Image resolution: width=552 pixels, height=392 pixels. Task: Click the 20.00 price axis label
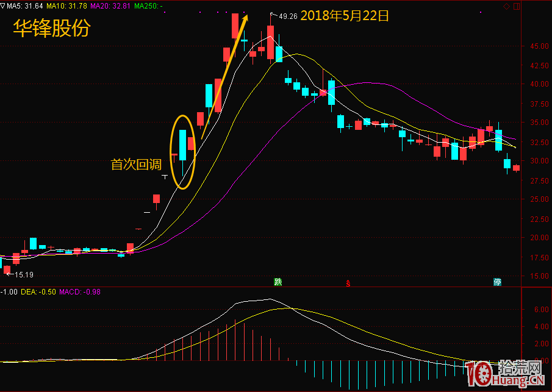539,238
